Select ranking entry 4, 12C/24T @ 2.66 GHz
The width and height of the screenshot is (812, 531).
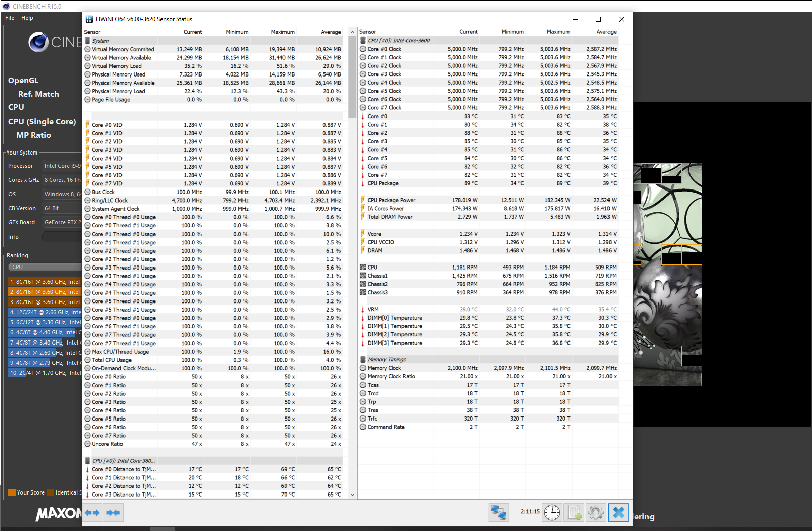[x=45, y=312]
